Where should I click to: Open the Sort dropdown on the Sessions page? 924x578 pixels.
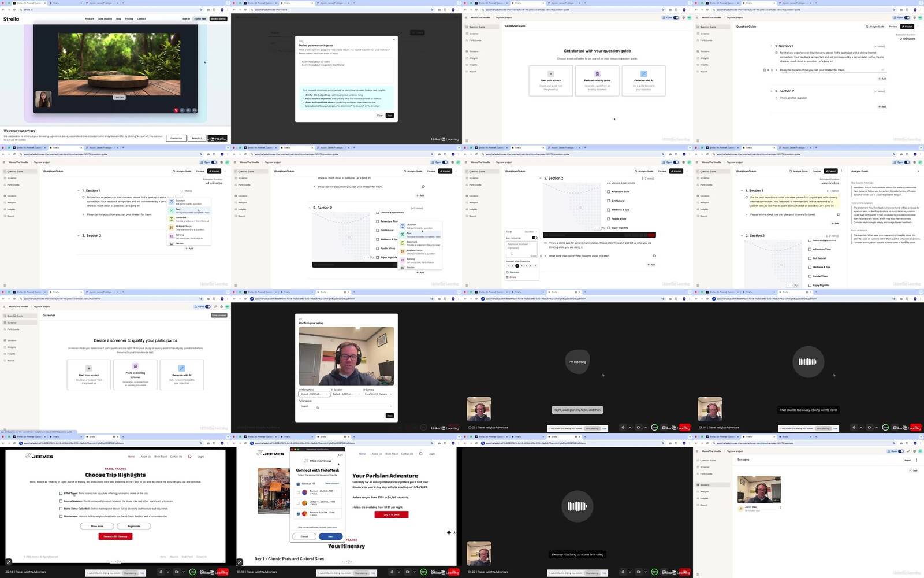click(914, 470)
